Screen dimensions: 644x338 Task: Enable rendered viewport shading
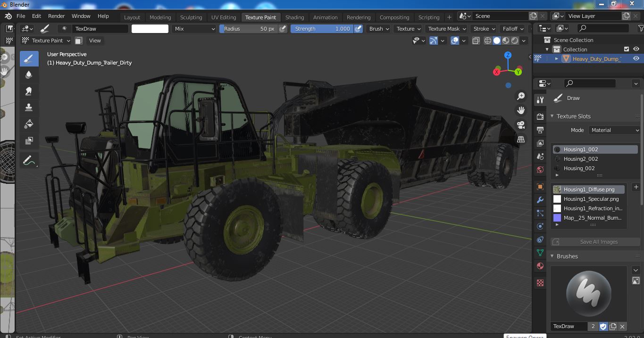pyautogui.click(x=515, y=41)
